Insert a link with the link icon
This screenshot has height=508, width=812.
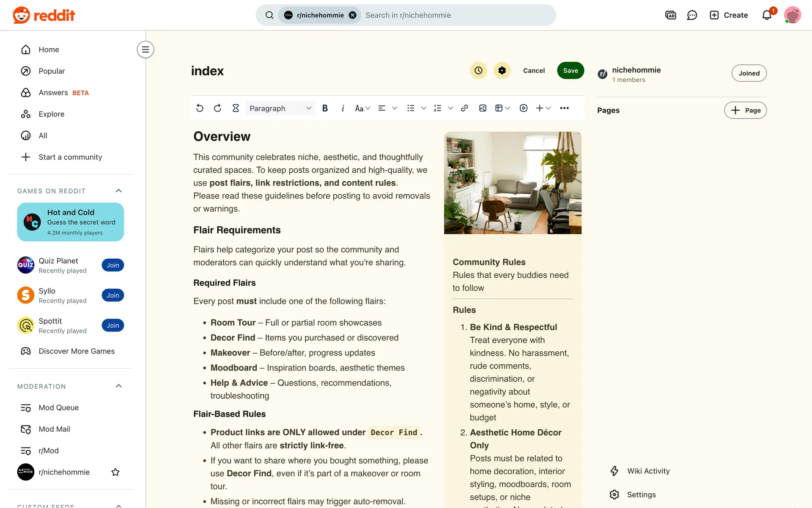click(x=464, y=108)
